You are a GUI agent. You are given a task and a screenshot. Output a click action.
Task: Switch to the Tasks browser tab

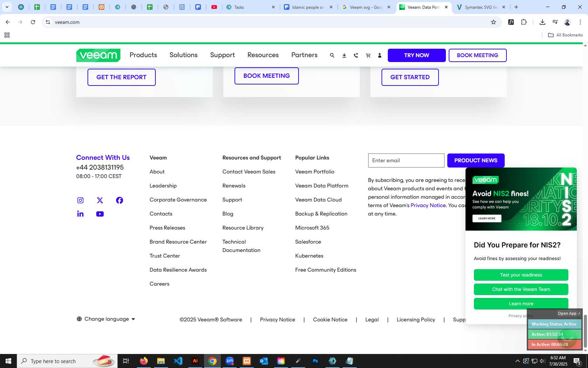pyautogui.click(x=251, y=7)
